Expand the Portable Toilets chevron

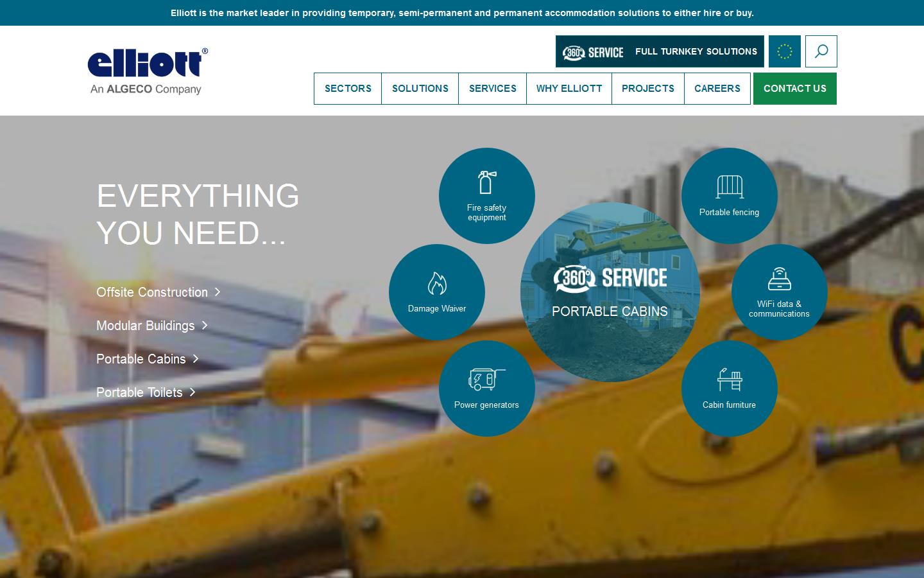click(x=193, y=392)
